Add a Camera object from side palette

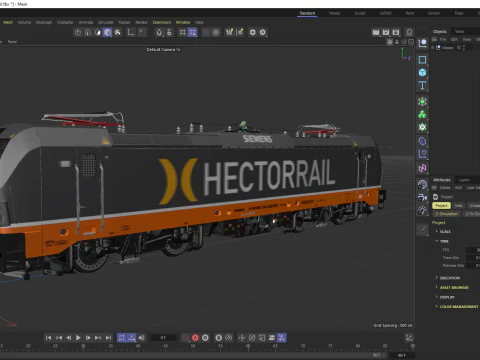click(x=422, y=197)
